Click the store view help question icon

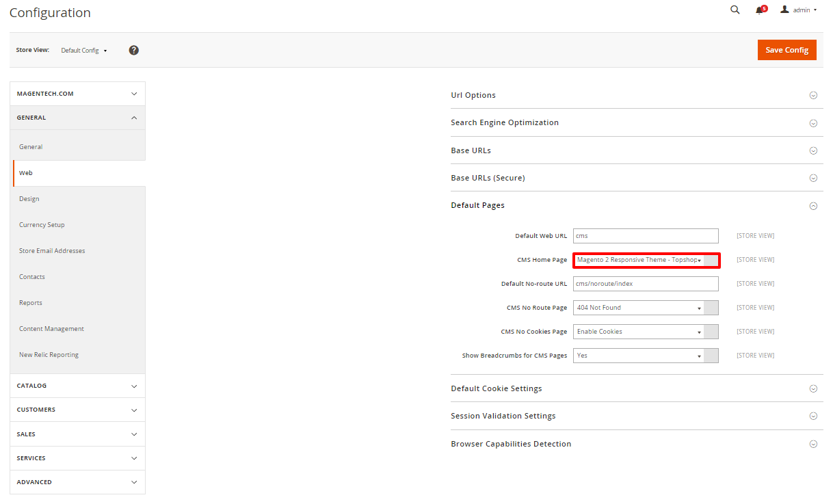click(134, 50)
